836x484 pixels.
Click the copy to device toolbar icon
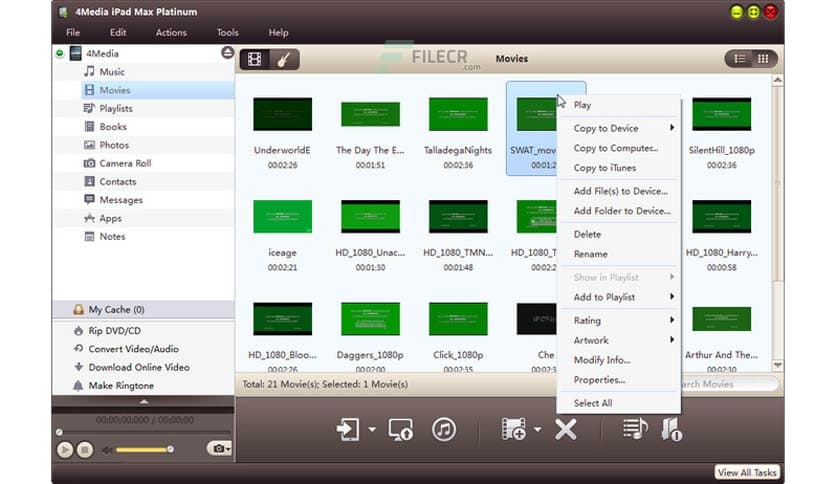(x=348, y=429)
